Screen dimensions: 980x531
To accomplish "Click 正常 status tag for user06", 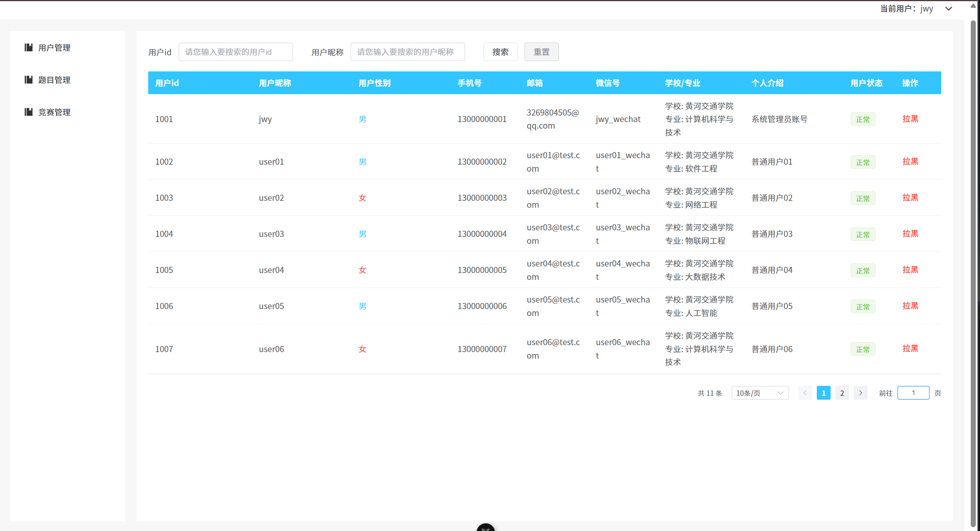I will 862,349.
